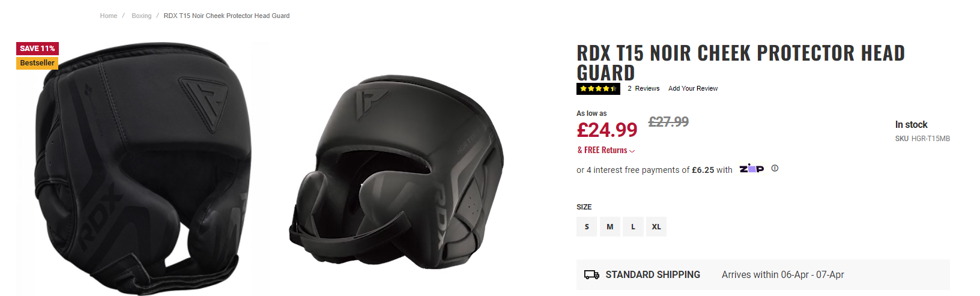This screenshot has height=296, width=980.
Task: Click the Zip payment logo
Action: tap(751, 169)
